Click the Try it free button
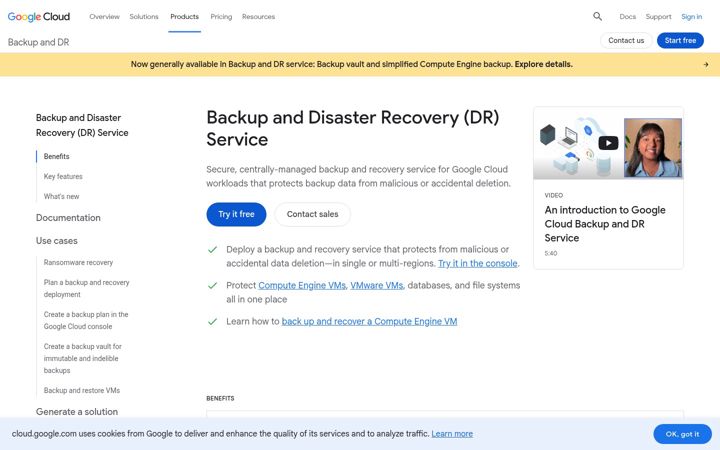 [236, 214]
